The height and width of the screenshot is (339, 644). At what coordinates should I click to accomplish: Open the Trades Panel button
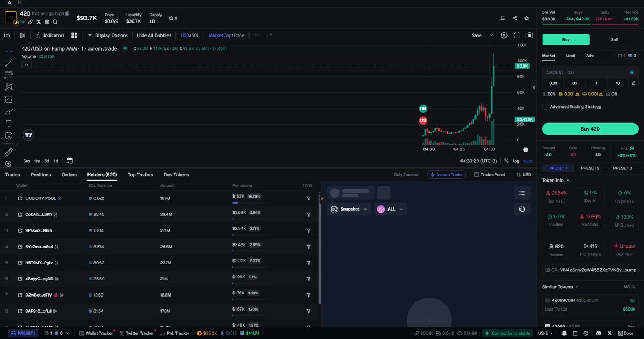pyautogui.click(x=488, y=175)
